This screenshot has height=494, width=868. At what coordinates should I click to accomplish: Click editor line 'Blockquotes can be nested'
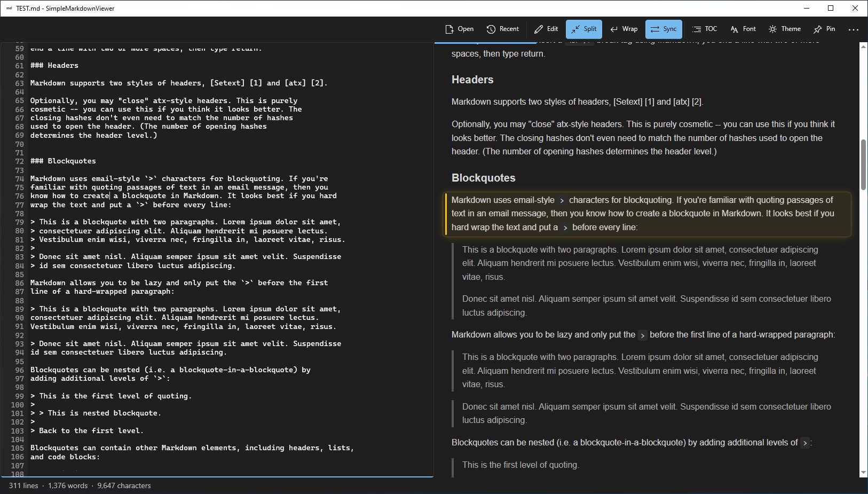tap(170, 370)
